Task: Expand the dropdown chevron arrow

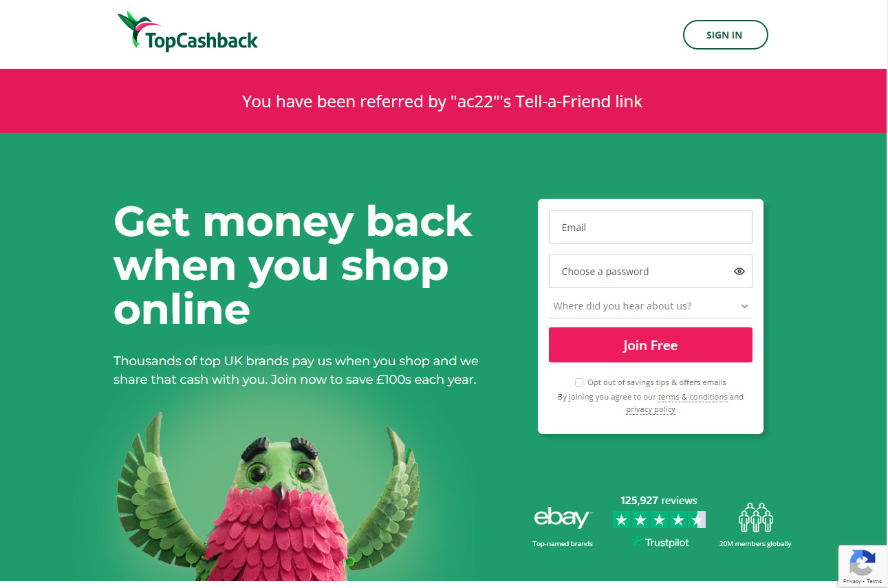Action: (x=744, y=307)
